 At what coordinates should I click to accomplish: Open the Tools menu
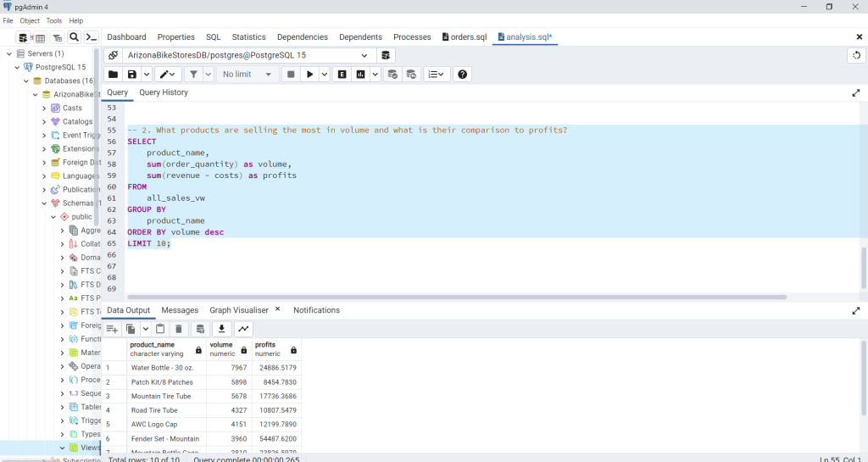54,20
